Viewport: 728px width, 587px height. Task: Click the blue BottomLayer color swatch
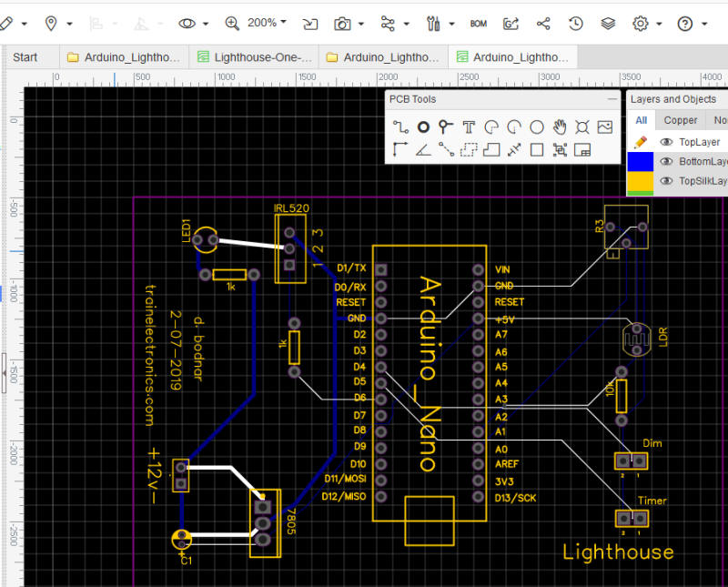[641, 162]
